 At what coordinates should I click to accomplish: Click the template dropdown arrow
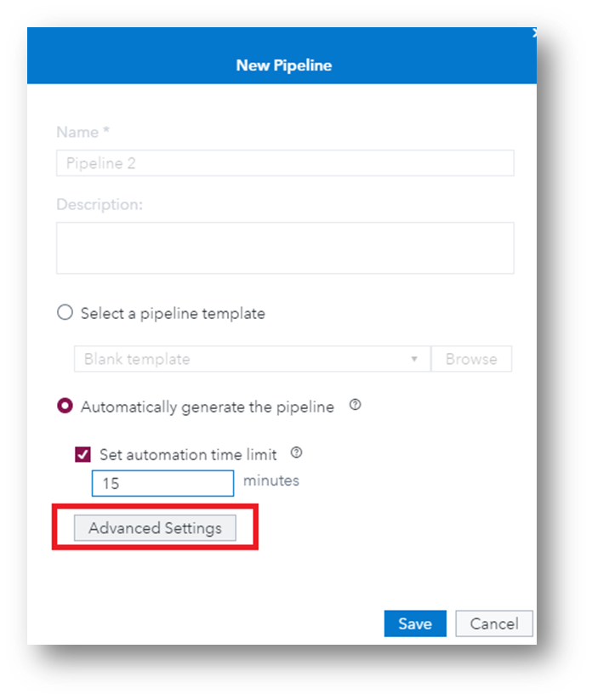click(x=414, y=359)
